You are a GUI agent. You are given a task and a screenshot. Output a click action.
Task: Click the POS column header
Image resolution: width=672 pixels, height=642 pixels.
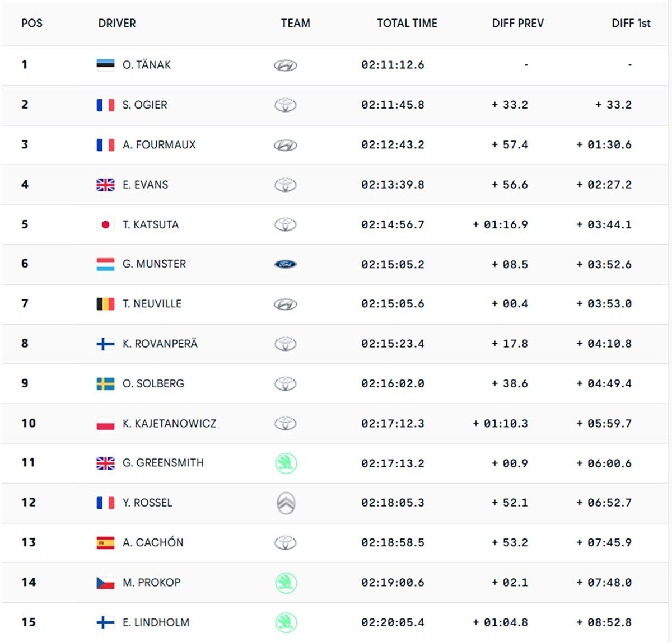click(x=32, y=24)
